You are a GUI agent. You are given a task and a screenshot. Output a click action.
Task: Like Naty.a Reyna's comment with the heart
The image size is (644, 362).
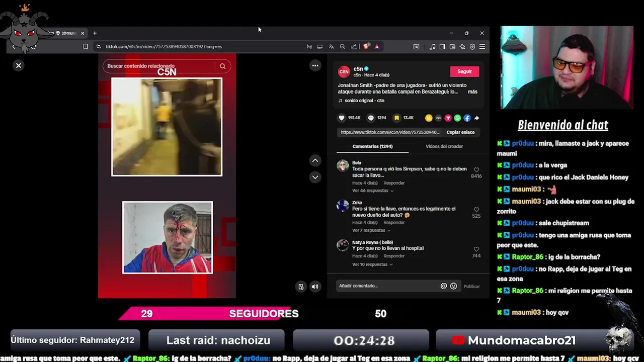[476, 249]
